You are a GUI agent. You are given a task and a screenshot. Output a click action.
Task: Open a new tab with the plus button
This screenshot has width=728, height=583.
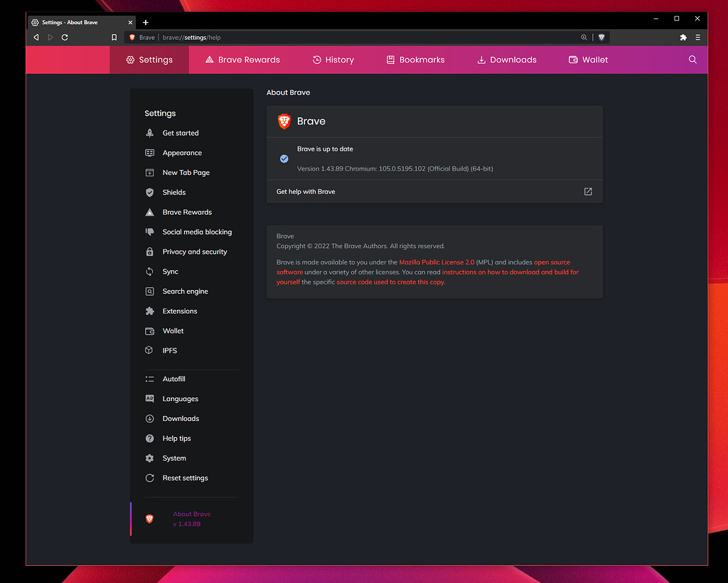146,22
